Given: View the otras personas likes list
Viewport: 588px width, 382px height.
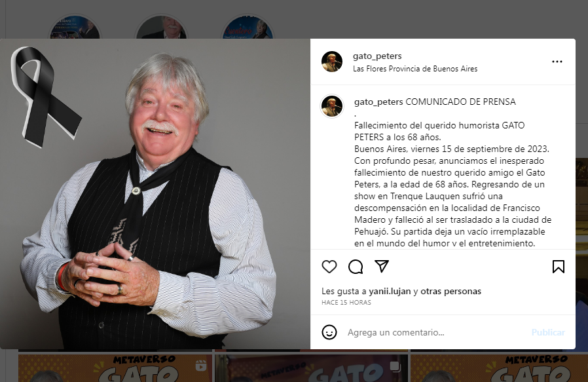Looking at the screenshot, I should point(450,291).
